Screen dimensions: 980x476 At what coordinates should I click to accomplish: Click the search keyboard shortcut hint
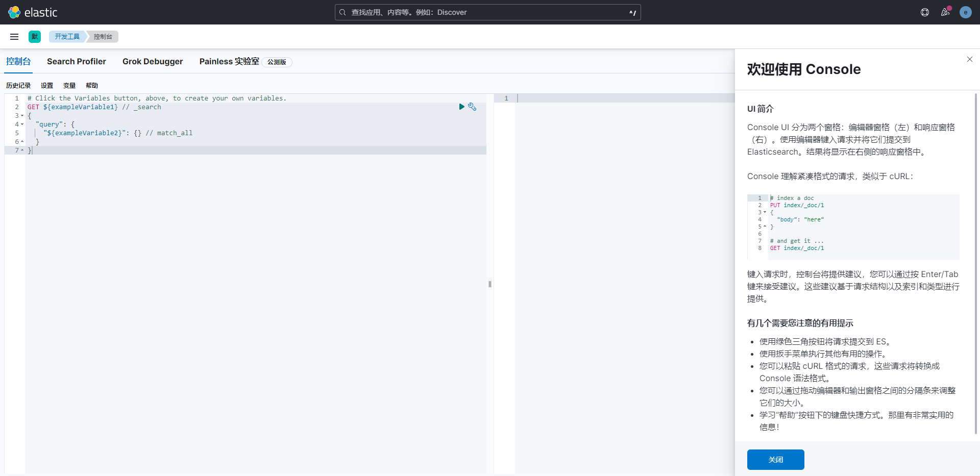tap(633, 12)
